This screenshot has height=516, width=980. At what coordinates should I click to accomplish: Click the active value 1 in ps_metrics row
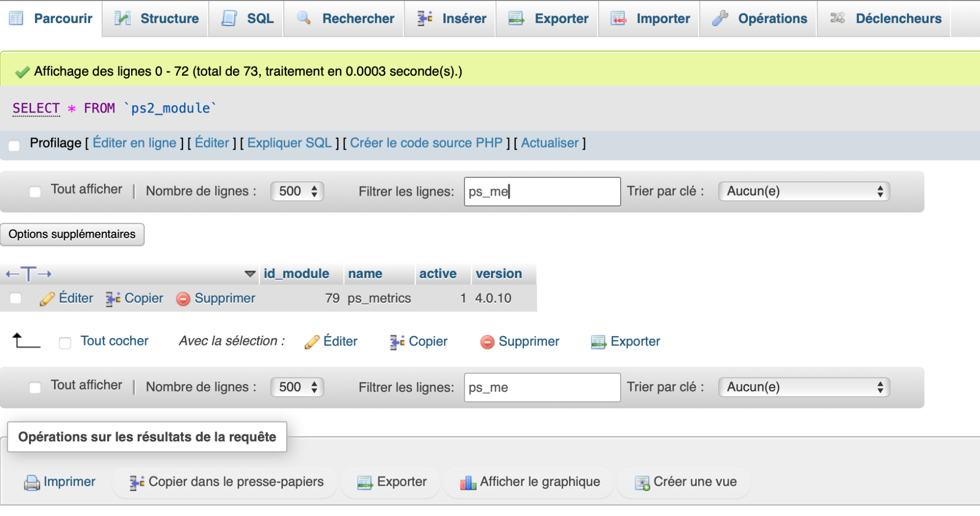[x=463, y=298]
